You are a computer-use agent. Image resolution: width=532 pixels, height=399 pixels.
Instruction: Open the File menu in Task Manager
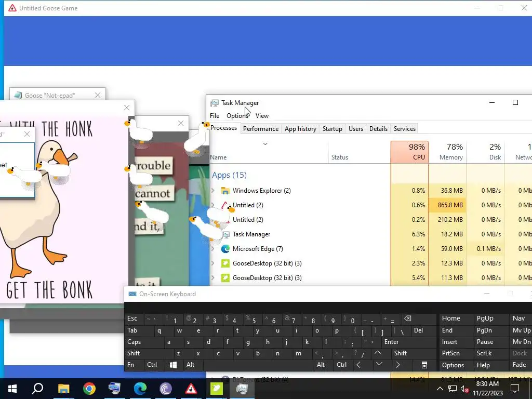point(215,116)
